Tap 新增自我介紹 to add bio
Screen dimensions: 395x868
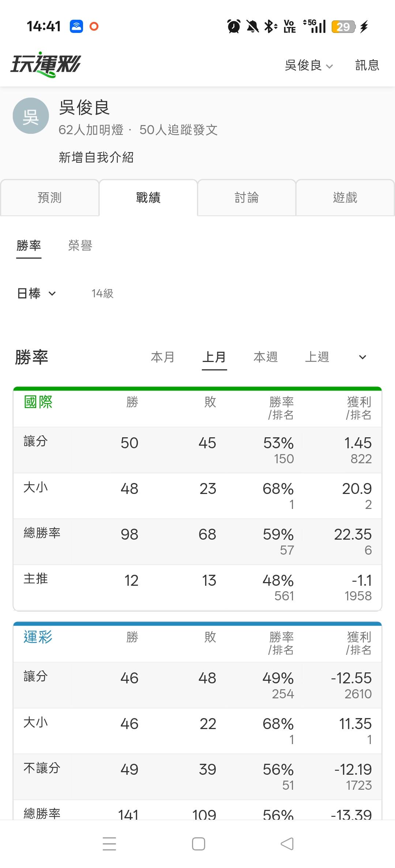click(96, 157)
